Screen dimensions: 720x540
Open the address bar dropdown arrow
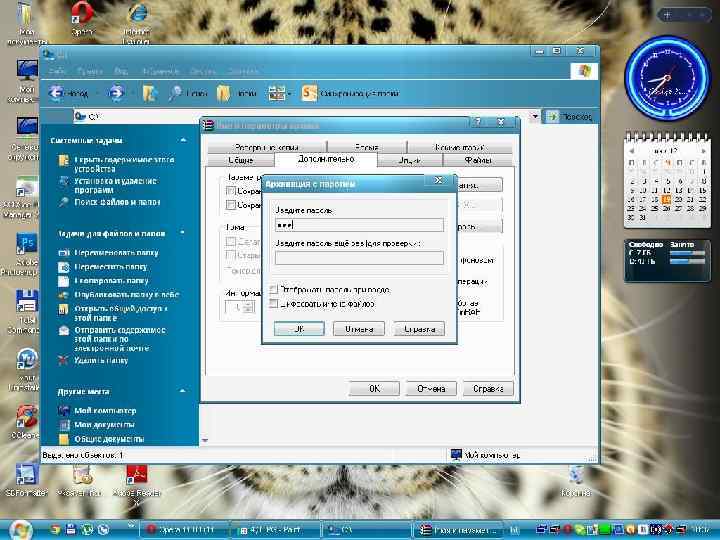534,117
